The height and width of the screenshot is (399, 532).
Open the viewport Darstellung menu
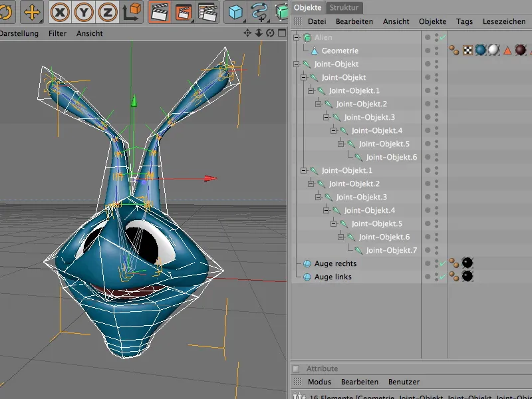(x=19, y=33)
